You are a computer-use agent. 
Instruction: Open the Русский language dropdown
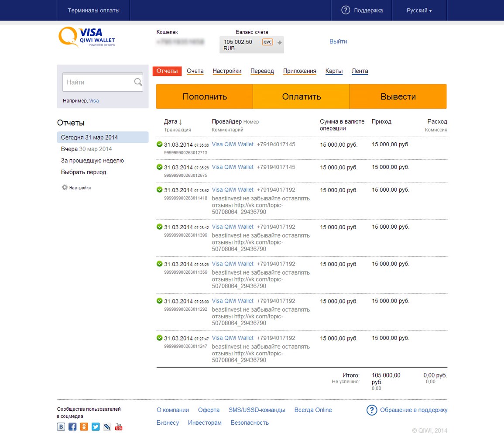pyautogui.click(x=419, y=10)
